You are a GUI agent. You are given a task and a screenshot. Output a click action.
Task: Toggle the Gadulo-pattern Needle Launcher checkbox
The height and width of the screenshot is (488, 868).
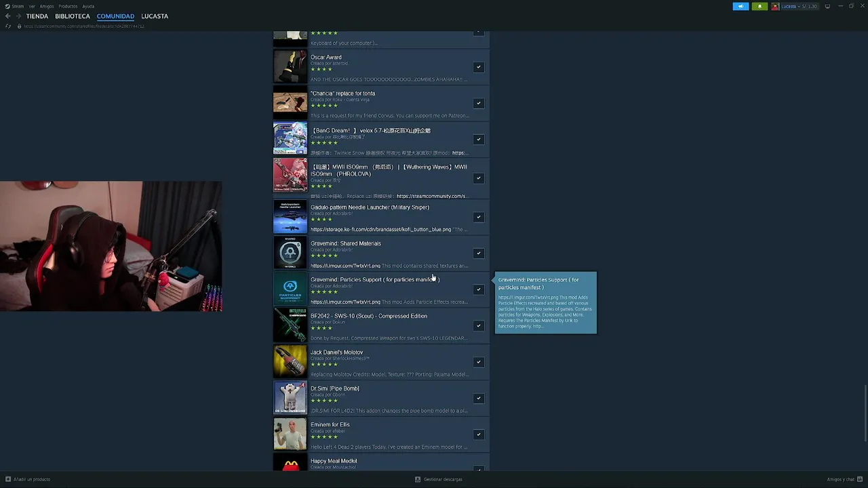(478, 217)
